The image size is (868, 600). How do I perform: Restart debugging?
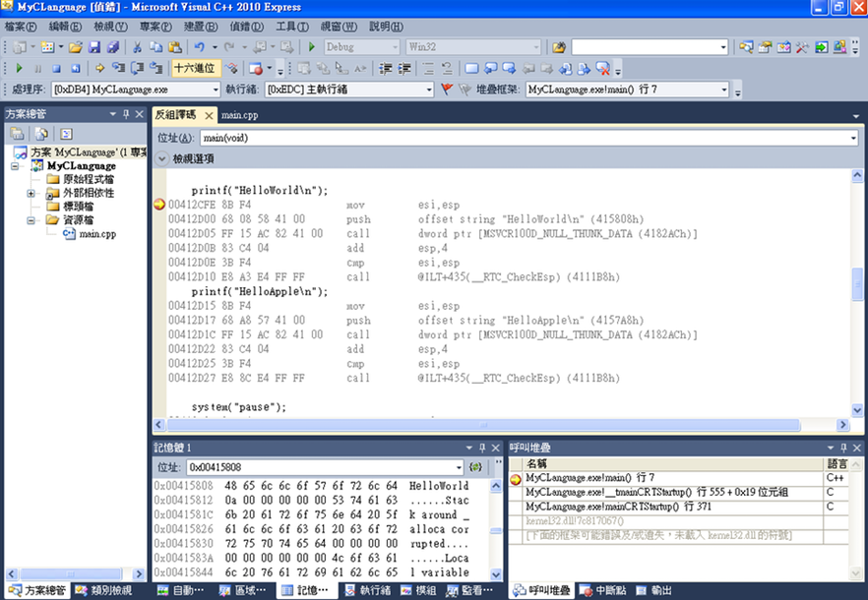(x=75, y=68)
